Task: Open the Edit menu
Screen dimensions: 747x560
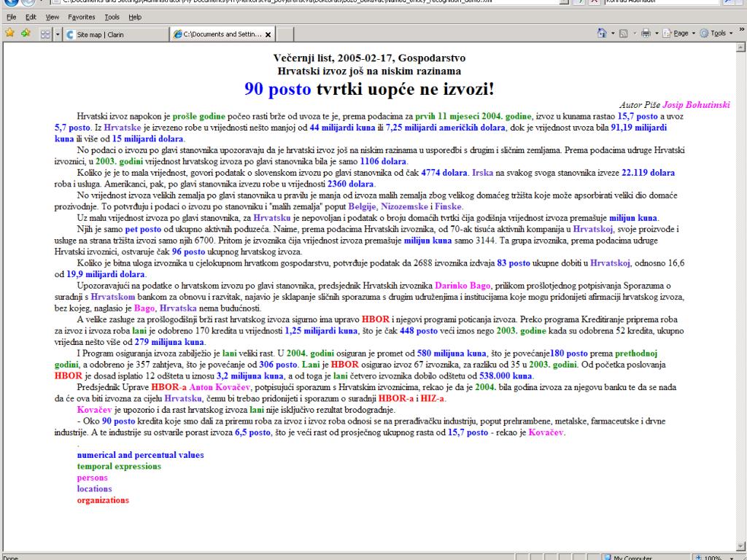Action: [x=31, y=17]
